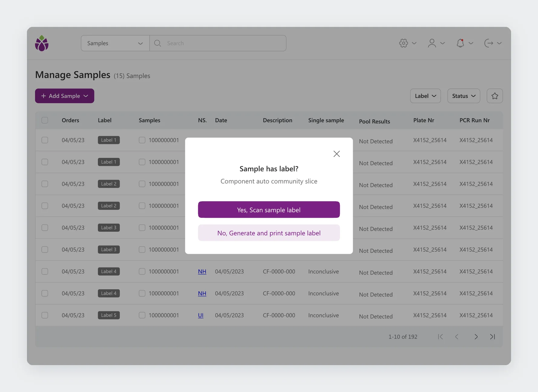Click the Plate Nr column header
538x392 pixels.
[x=424, y=120]
